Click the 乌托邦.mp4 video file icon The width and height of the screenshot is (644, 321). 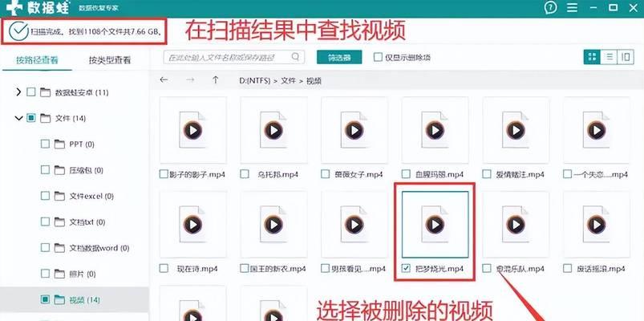pos(273,130)
